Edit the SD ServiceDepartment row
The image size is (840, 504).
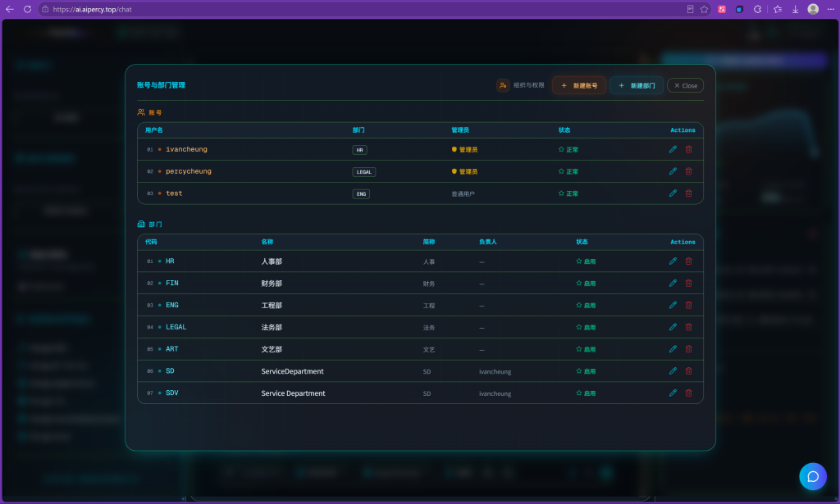[673, 370]
